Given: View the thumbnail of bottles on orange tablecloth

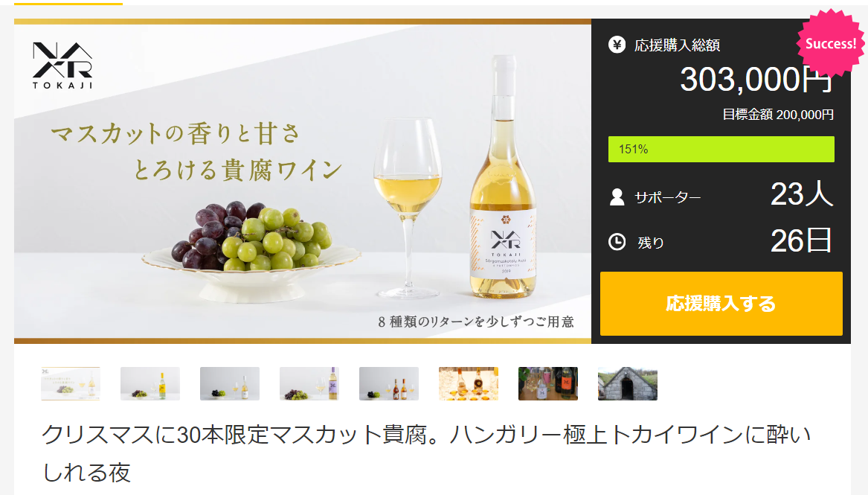Looking at the screenshot, I should [469, 383].
